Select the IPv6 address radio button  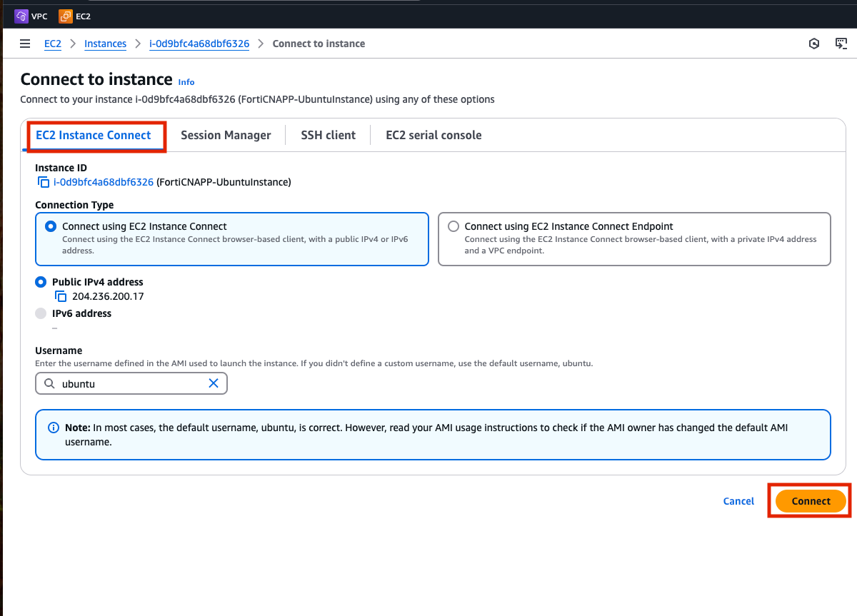tap(41, 313)
